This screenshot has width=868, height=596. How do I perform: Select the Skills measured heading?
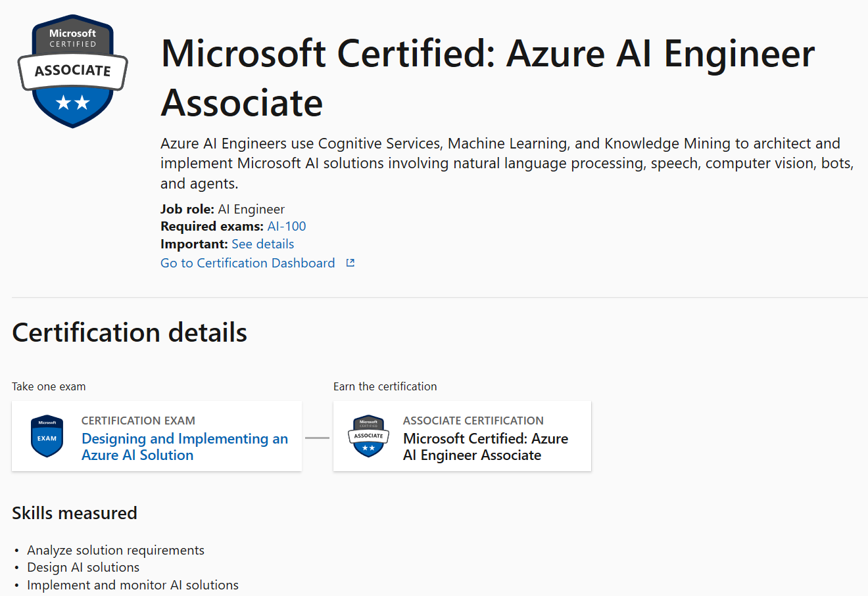point(74,513)
